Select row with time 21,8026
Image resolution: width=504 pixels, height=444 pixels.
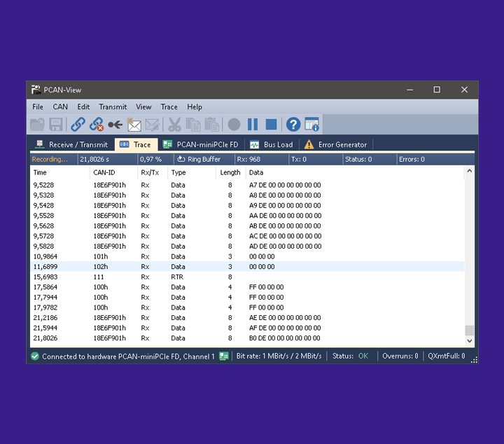(247, 338)
